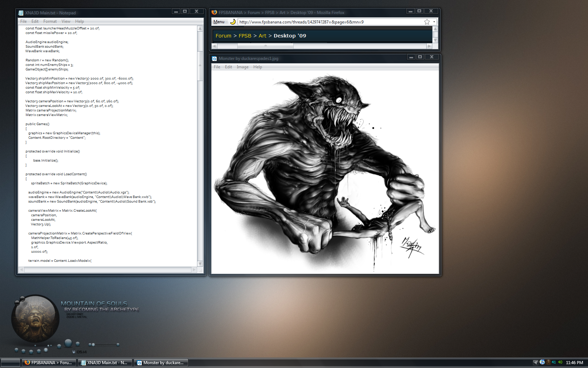
Task: Switch to the Monster by duckare... taskbar button
Action: [161, 363]
